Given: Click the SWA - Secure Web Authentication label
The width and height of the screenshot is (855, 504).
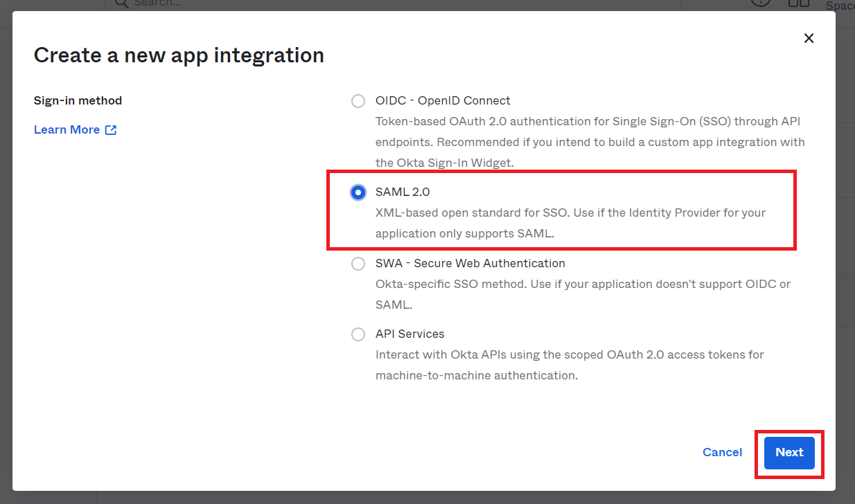Looking at the screenshot, I should click(x=470, y=263).
